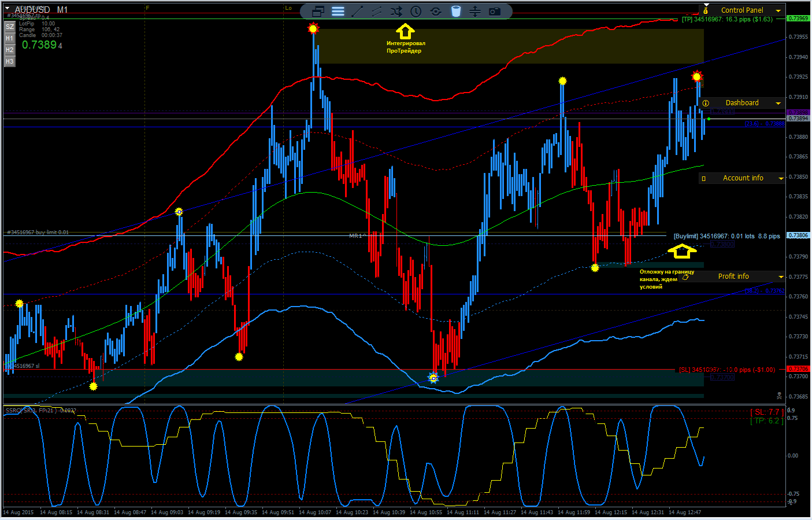Expand the Control Panel dropdown arrow

tap(778, 11)
